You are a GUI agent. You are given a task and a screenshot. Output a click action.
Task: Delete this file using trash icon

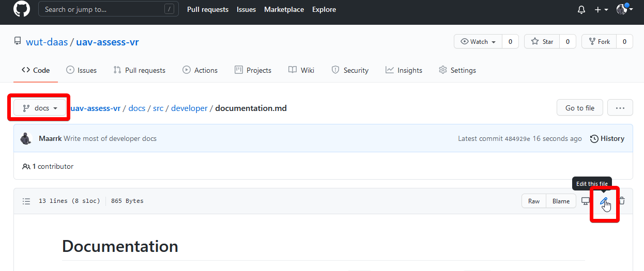click(622, 201)
